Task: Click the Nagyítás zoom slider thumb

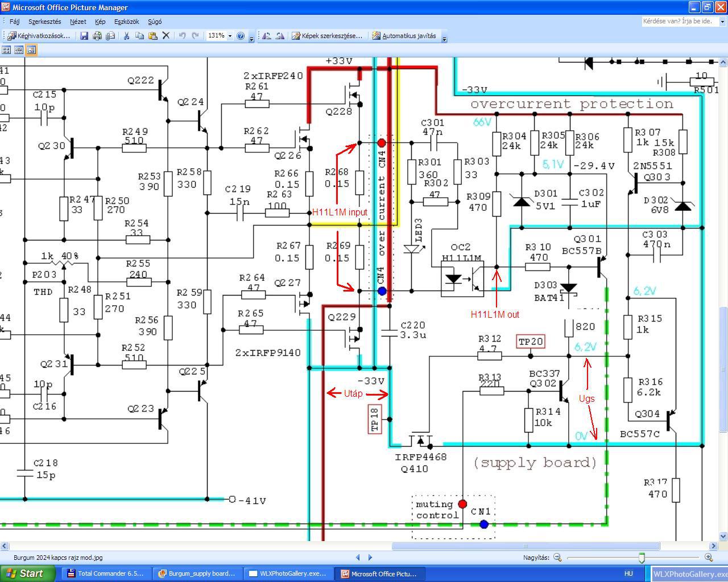Action: (642, 558)
